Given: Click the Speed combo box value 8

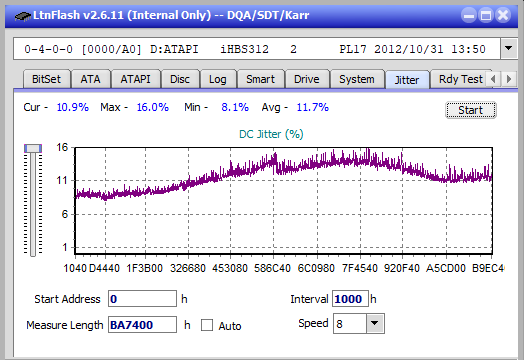Looking at the screenshot, I should (x=350, y=324).
